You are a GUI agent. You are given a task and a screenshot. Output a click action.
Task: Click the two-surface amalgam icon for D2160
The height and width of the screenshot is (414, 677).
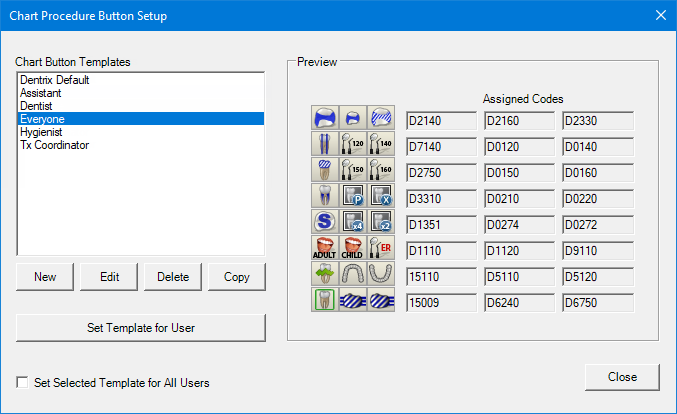(x=353, y=117)
